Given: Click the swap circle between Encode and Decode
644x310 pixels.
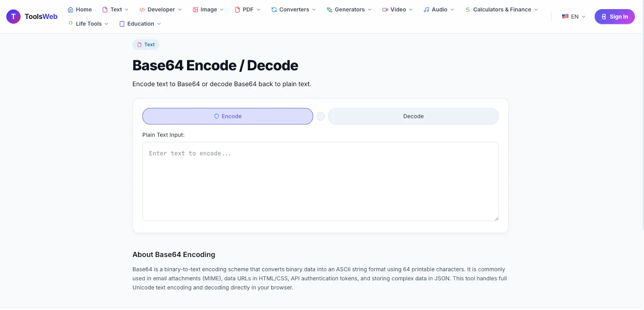Looking at the screenshot, I should point(320,116).
